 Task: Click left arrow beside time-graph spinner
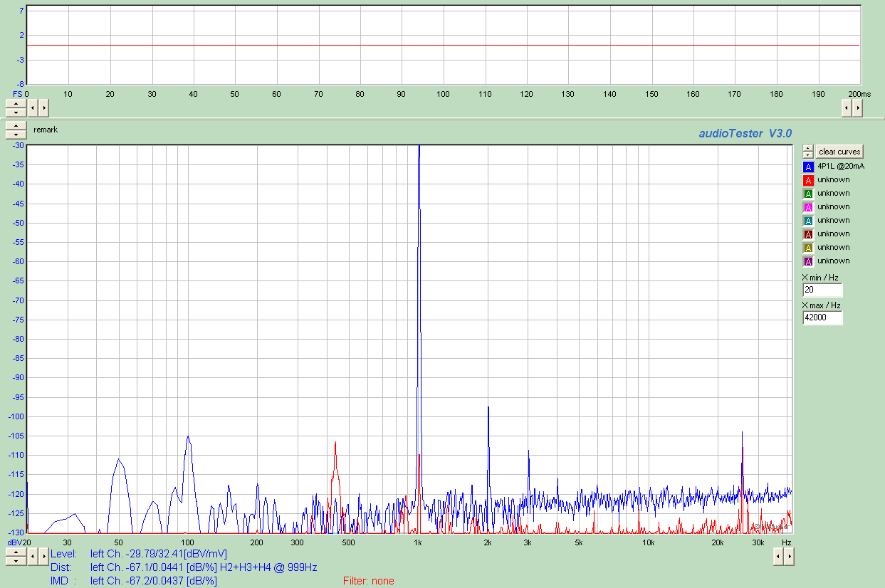[x=33, y=108]
